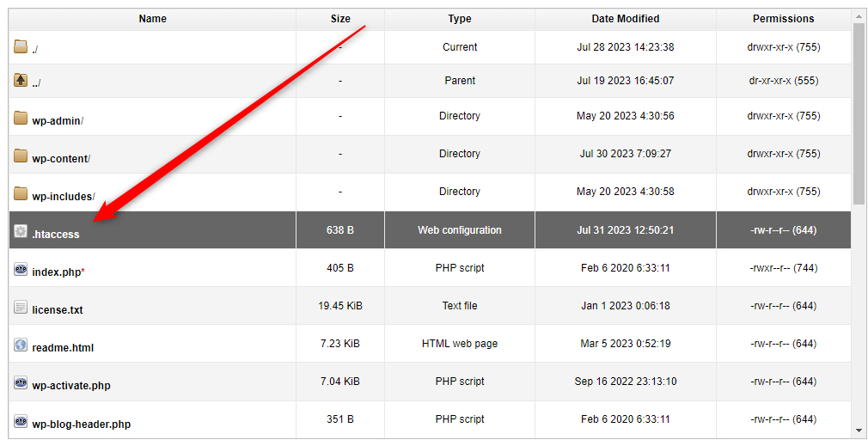Click the Jul 28 2023 14:23:38 date
The height and width of the screenshot is (446, 868).
tap(625, 47)
